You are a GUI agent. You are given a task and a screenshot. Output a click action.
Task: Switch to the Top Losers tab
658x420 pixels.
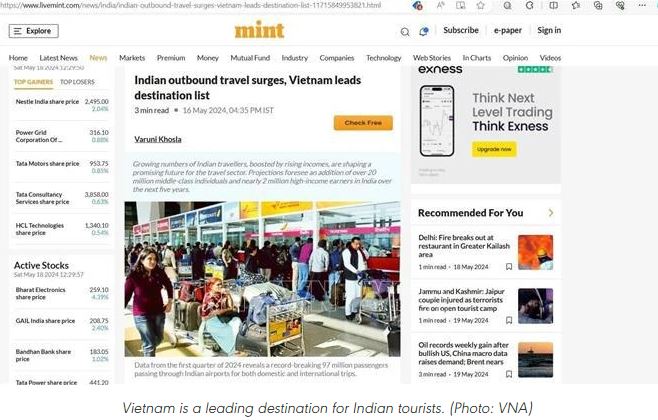click(x=77, y=82)
